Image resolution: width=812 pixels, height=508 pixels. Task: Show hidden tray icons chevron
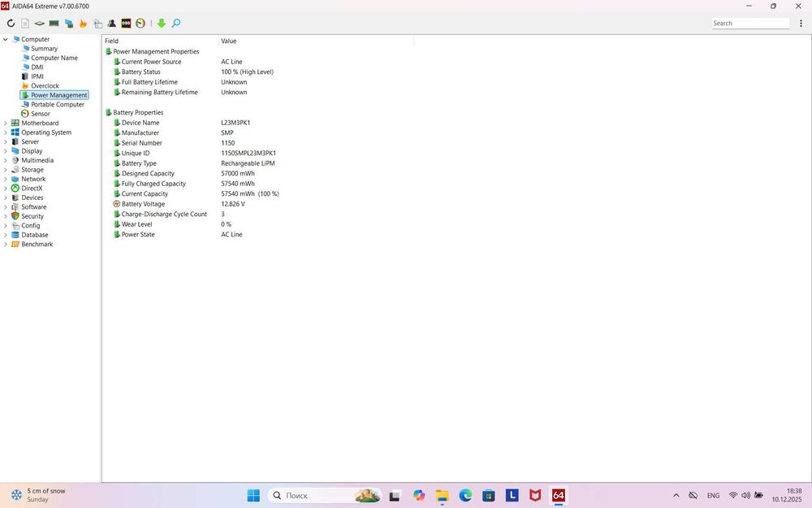coord(676,496)
